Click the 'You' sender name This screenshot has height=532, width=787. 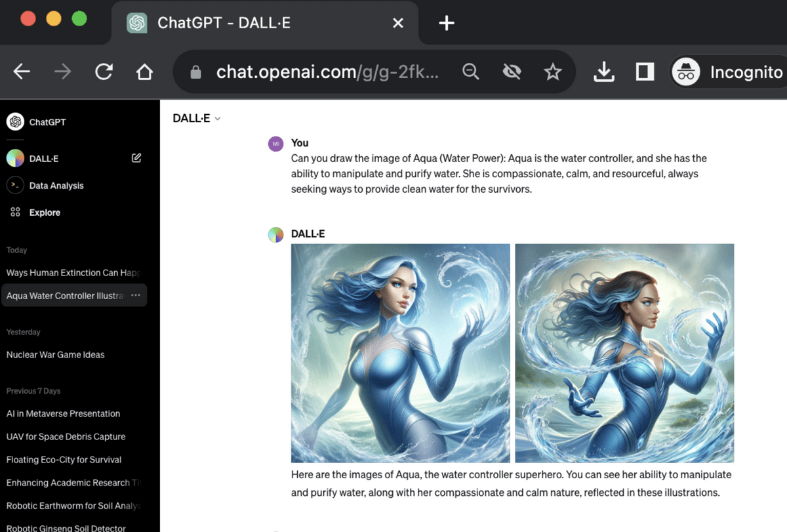point(300,143)
